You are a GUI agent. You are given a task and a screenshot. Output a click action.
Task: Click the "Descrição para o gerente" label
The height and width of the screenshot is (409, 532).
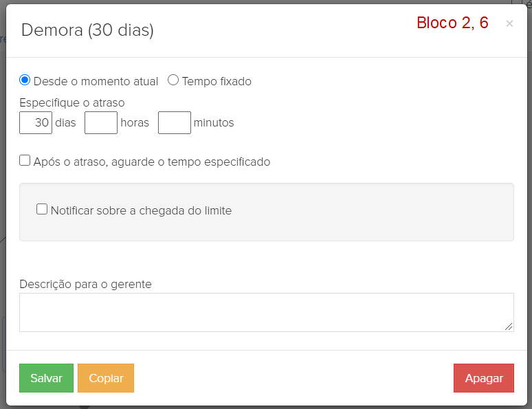(x=85, y=284)
